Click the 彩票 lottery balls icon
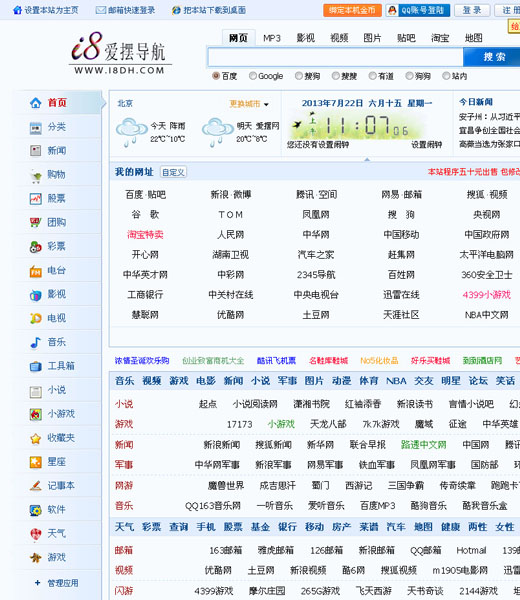 (x=36, y=246)
